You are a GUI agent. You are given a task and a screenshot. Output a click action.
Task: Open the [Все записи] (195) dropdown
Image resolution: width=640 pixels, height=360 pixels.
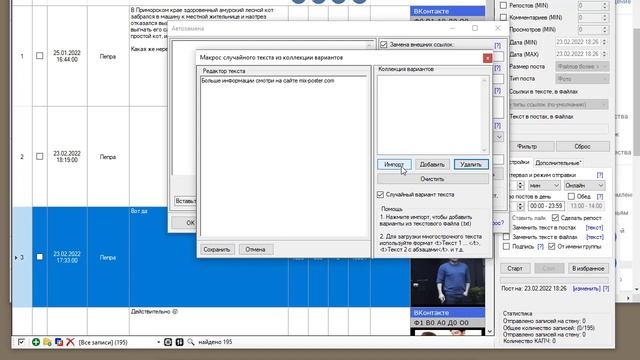[119, 342]
